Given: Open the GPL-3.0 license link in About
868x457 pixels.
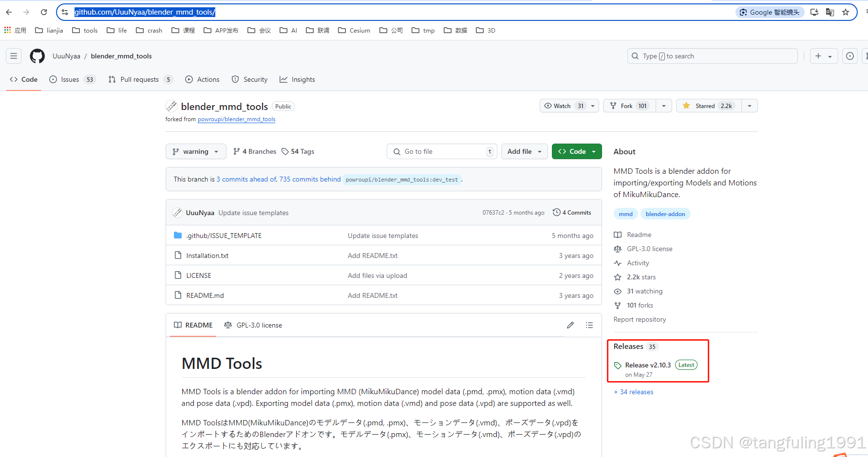Looking at the screenshot, I should click(643, 249).
